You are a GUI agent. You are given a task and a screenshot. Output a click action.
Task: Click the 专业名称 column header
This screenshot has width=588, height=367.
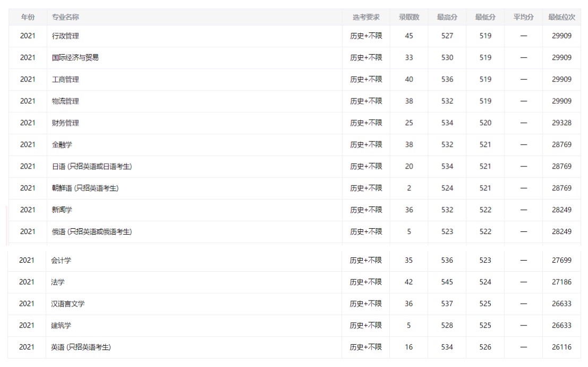pos(65,17)
